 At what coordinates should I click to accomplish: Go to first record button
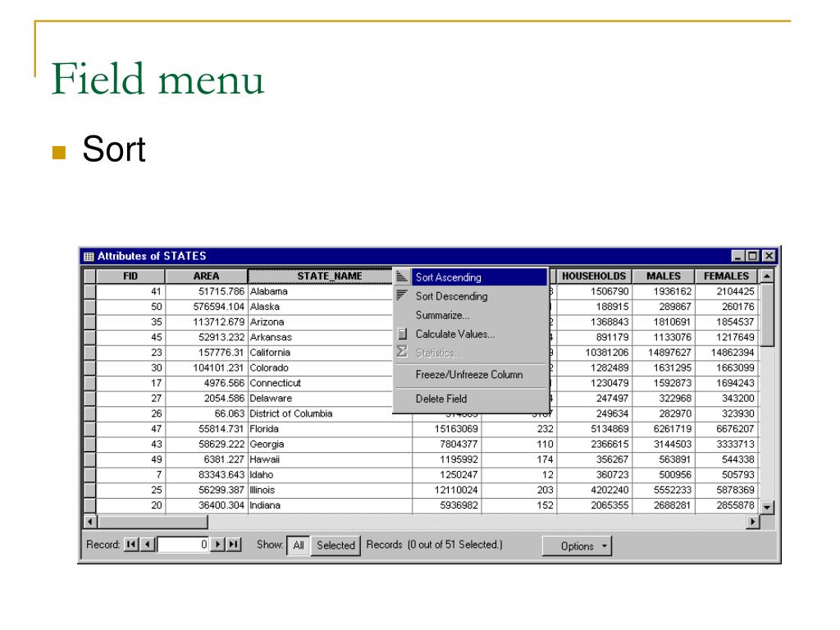tap(130, 545)
